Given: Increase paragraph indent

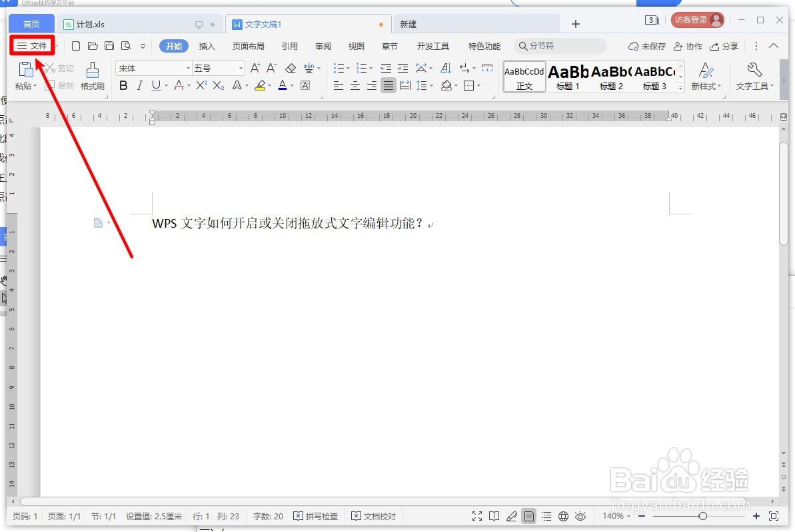Looking at the screenshot, I should [x=402, y=68].
